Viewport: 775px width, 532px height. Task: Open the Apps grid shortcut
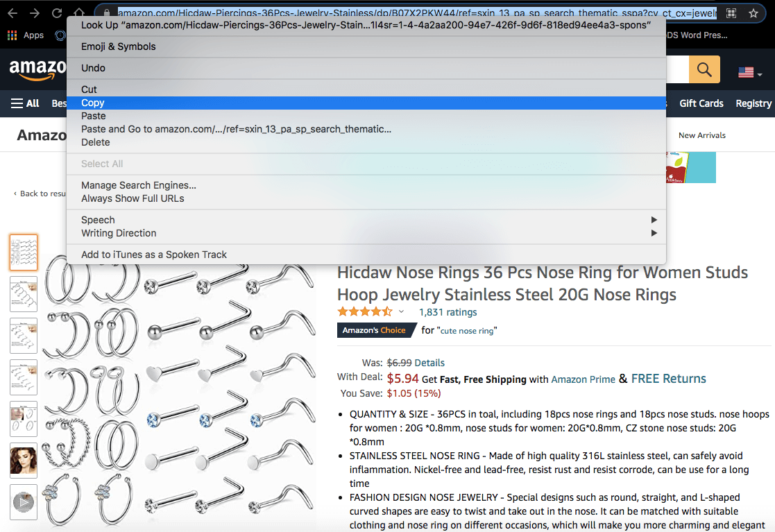[26, 35]
